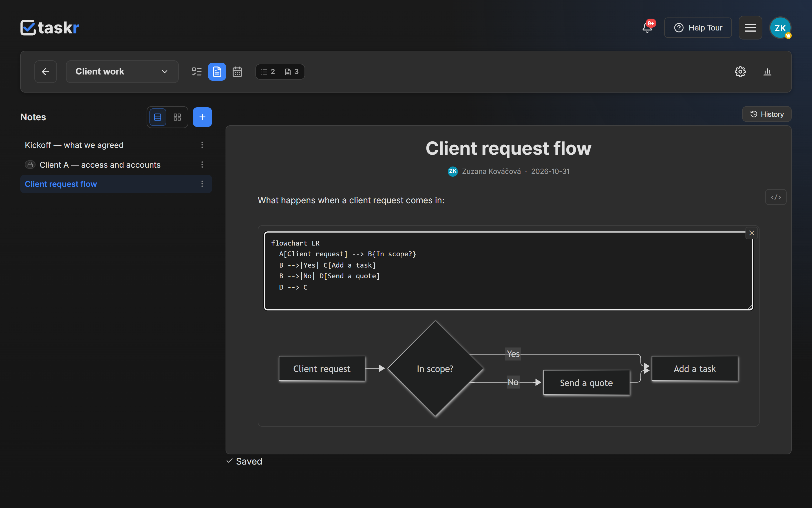Open the project statistics chart icon
Screen dimensions: 812x508
coord(767,72)
